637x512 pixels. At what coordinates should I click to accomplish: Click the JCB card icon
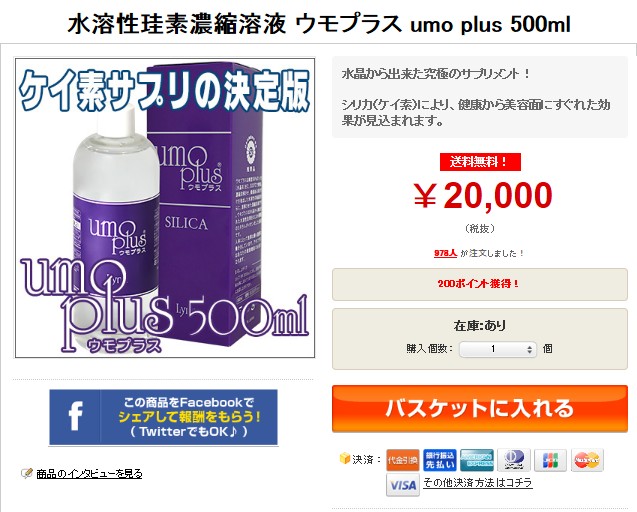point(550,460)
